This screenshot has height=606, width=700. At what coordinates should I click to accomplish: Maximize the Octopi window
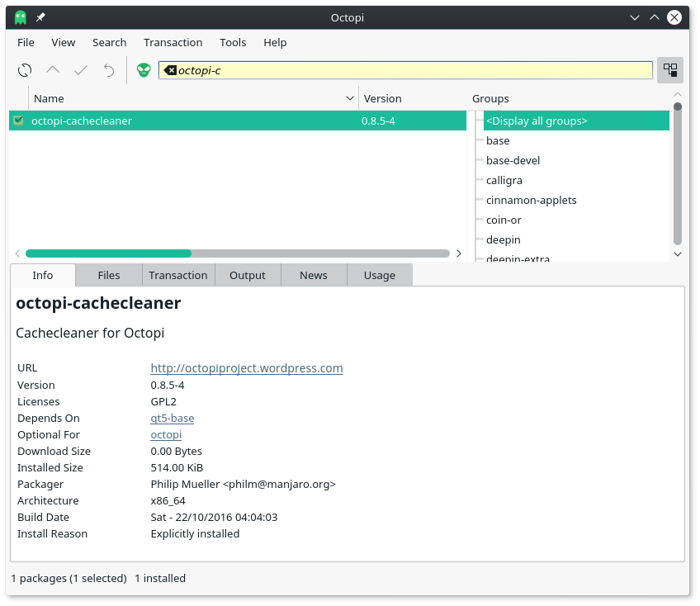pos(655,17)
